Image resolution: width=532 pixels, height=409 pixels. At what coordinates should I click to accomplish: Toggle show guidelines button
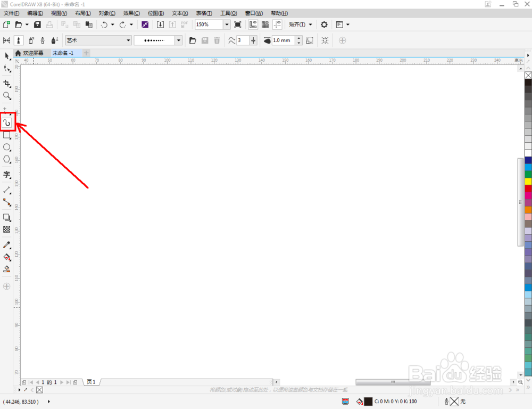tap(278, 24)
